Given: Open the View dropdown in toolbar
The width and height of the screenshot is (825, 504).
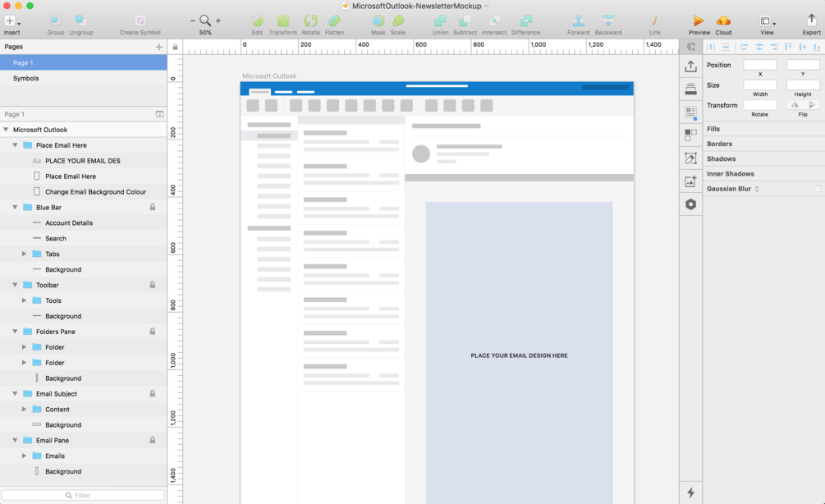Looking at the screenshot, I should point(767,21).
